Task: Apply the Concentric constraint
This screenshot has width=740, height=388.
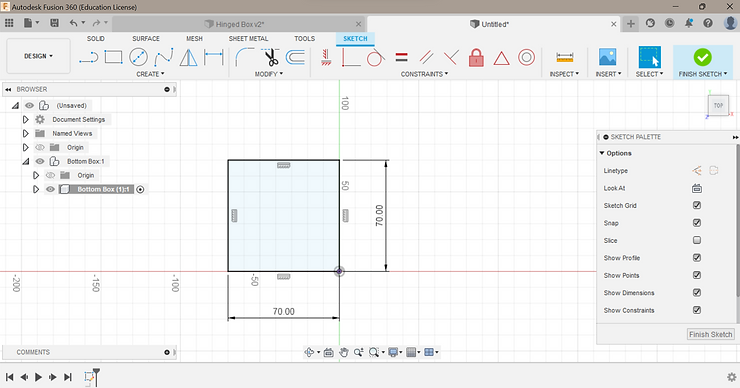Action: [526, 58]
